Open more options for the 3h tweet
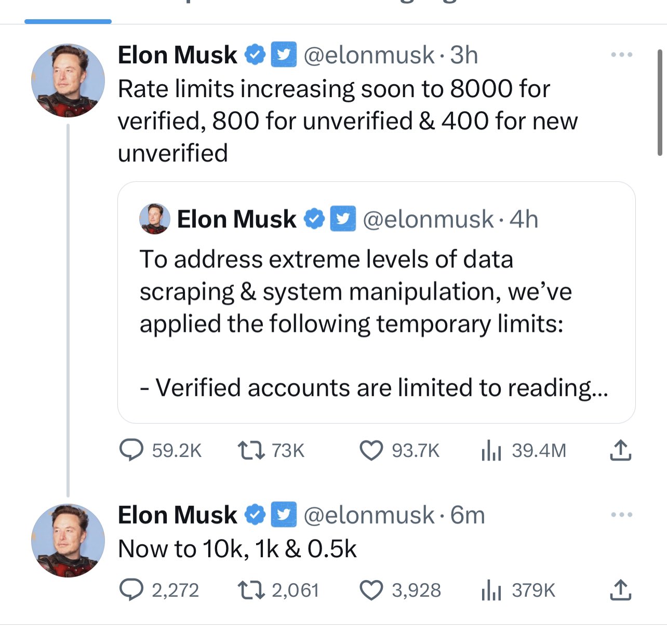Viewport: 667px width, 644px height. [622, 55]
